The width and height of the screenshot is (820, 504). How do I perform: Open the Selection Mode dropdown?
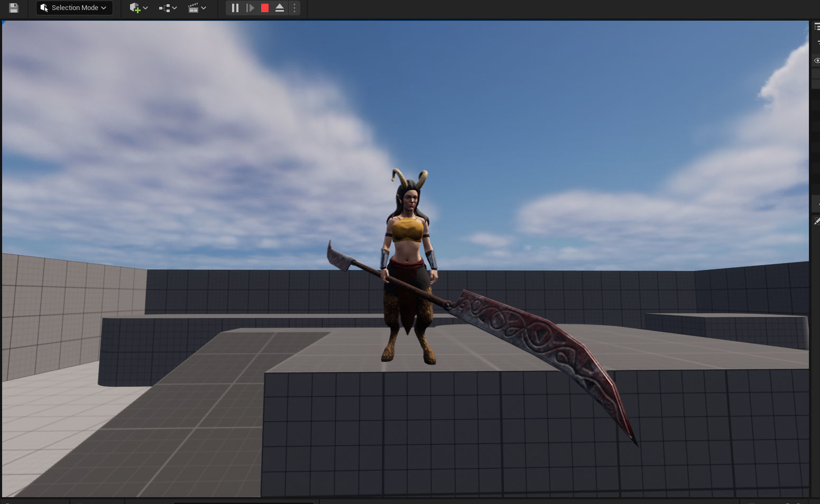74,8
